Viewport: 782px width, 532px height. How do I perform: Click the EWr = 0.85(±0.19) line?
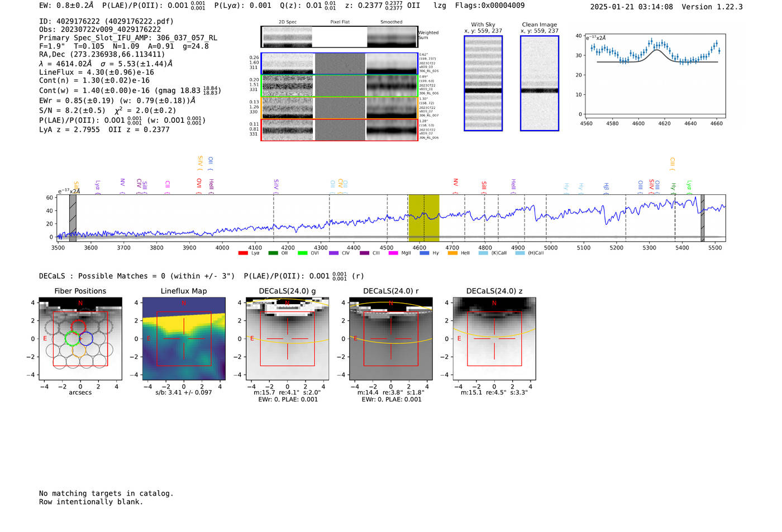pos(117,101)
